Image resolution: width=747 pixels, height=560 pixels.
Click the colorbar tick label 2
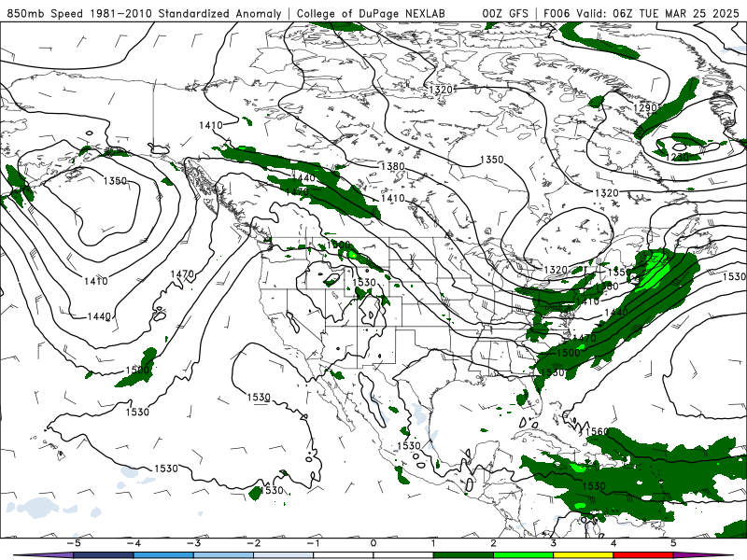coord(494,543)
